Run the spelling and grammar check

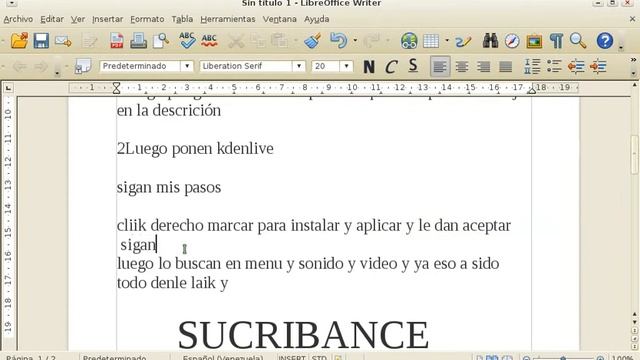coord(187,41)
